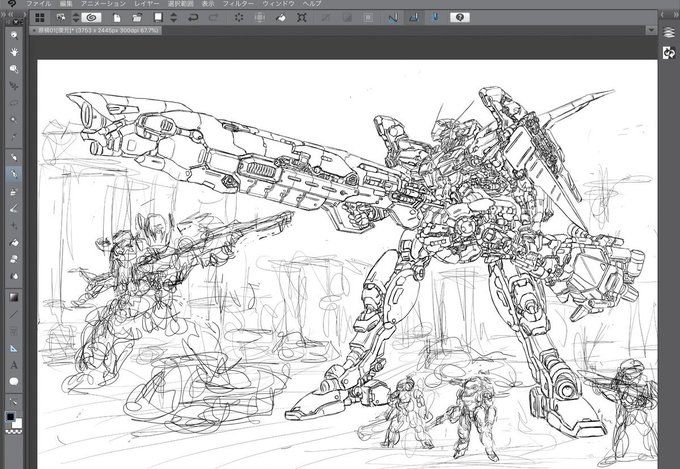Undo the last action

(193, 17)
